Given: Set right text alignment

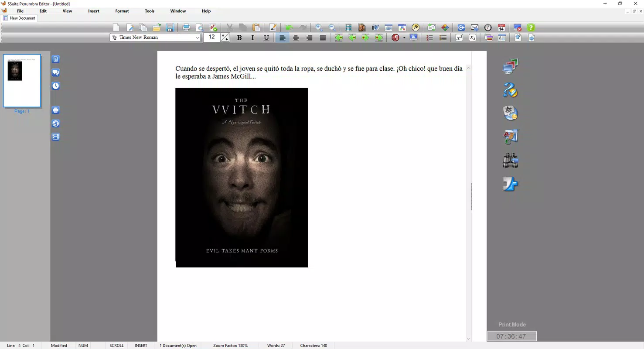Looking at the screenshot, I should click(x=309, y=38).
